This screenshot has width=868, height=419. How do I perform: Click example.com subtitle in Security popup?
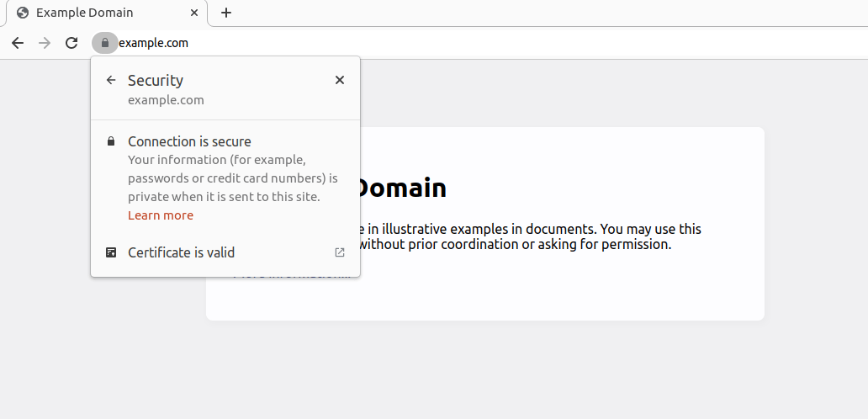(166, 100)
